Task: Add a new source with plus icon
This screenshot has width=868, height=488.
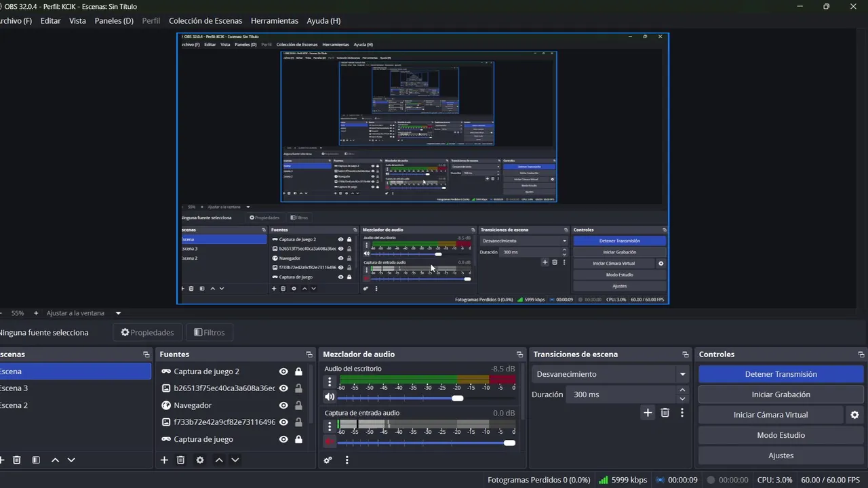Action: (x=164, y=460)
